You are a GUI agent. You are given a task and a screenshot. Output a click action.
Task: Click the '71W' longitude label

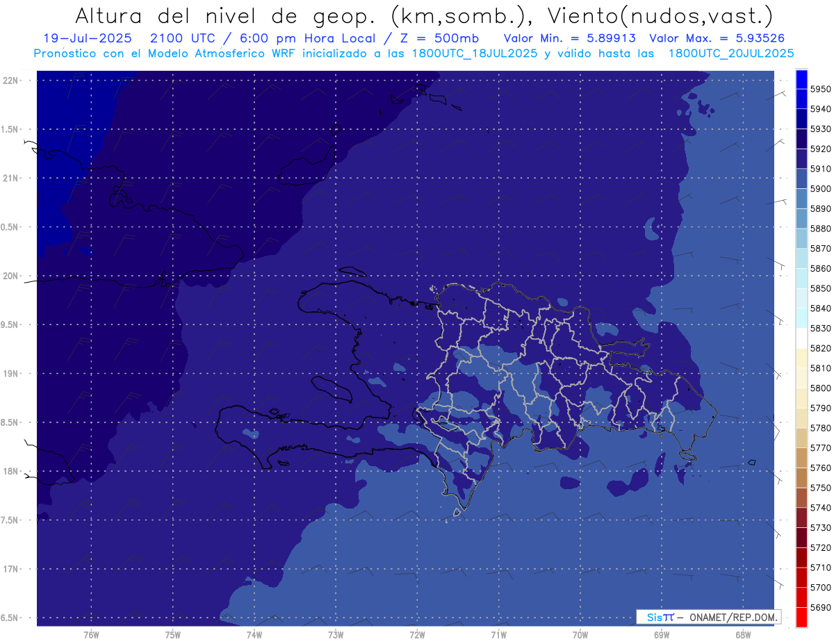click(x=498, y=635)
